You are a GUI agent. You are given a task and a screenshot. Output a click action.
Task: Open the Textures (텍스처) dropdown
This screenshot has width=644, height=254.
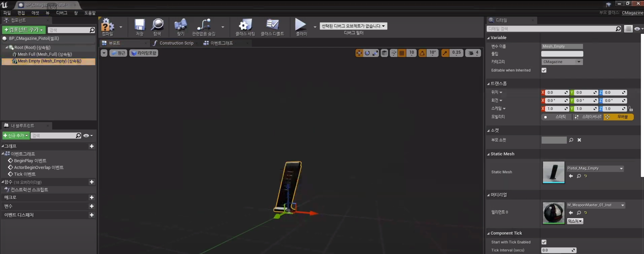click(x=575, y=221)
